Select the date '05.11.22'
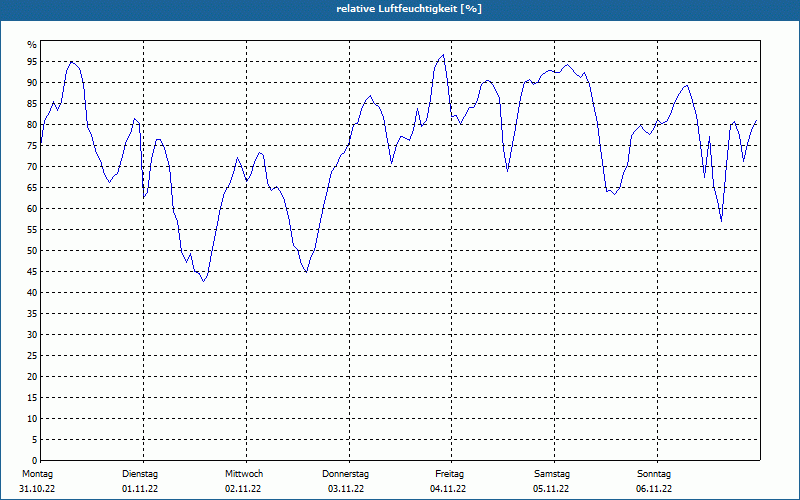The height and width of the screenshot is (500, 800). (551, 489)
